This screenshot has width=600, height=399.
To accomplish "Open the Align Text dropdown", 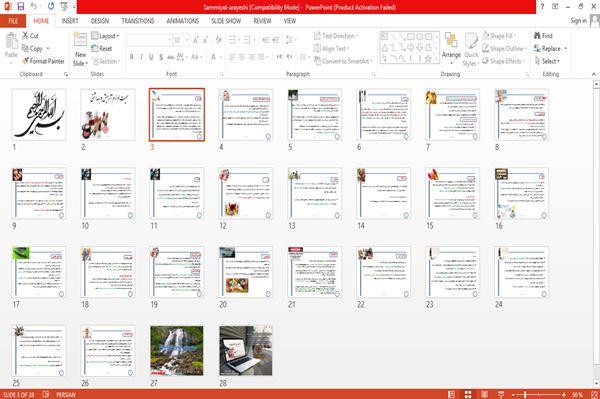I will 331,48.
